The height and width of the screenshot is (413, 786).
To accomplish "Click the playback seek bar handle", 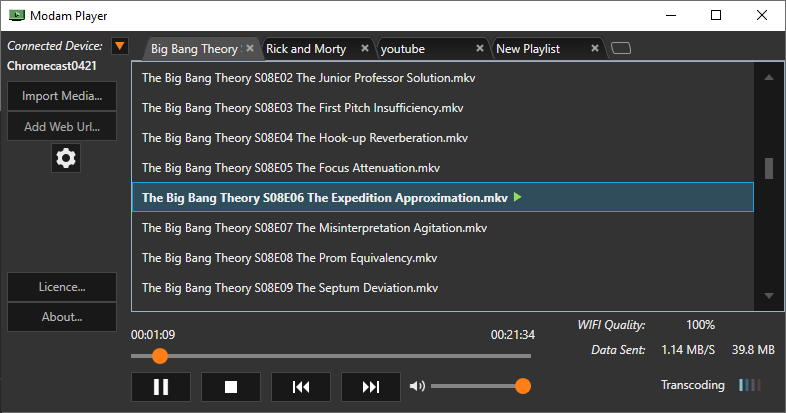I will [x=159, y=356].
